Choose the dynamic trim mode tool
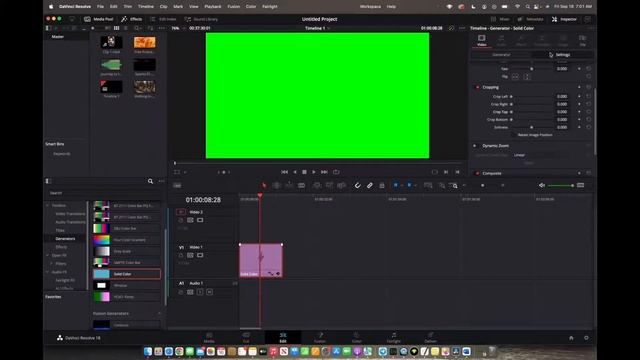 click(x=289, y=185)
